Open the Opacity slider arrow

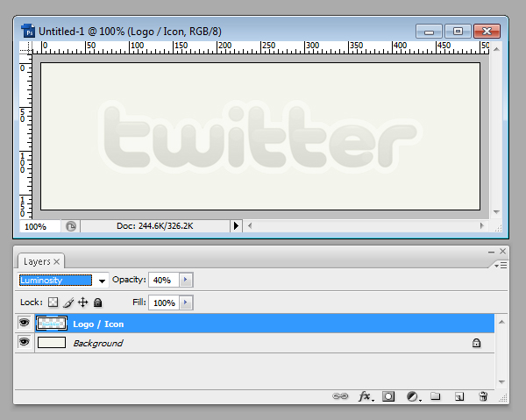[186, 280]
